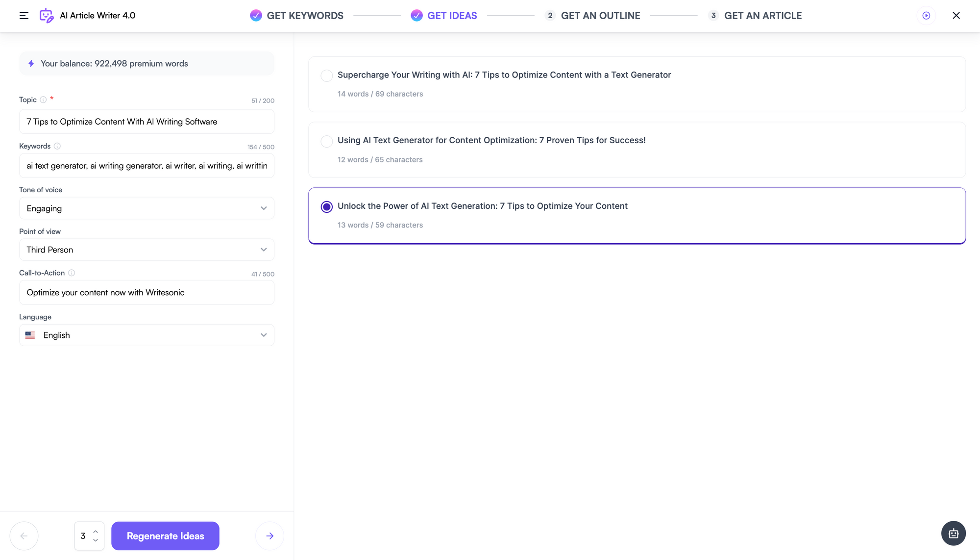The width and height of the screenshot is (980, 560).
Task: Click the help icon next to Call-to-Action field
Action: point(71,273)
